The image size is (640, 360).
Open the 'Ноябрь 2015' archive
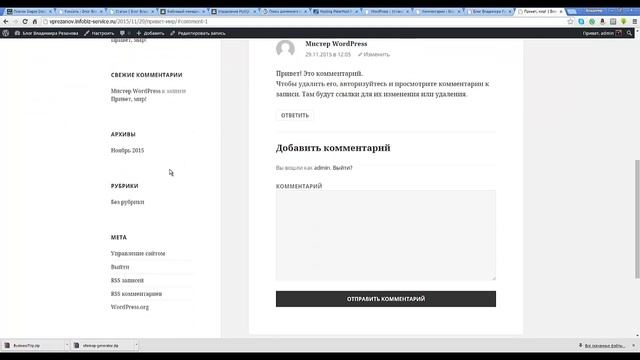(127, 150)
